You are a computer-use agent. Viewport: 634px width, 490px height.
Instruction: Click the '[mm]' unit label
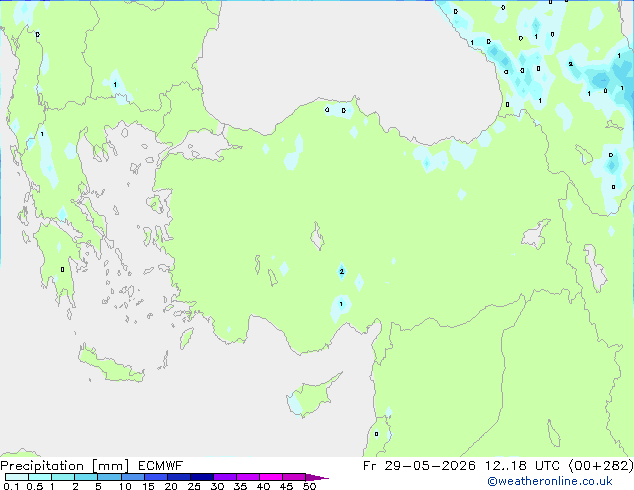[x=110, y=466]
